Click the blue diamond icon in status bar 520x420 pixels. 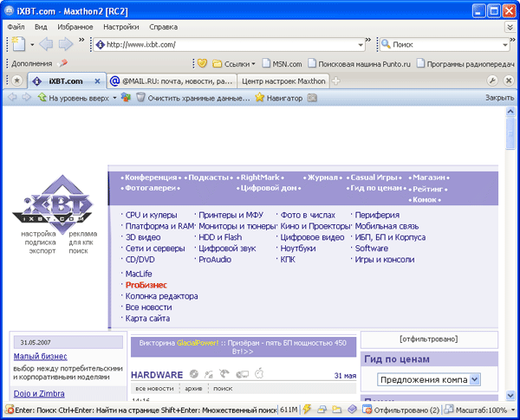352,410
